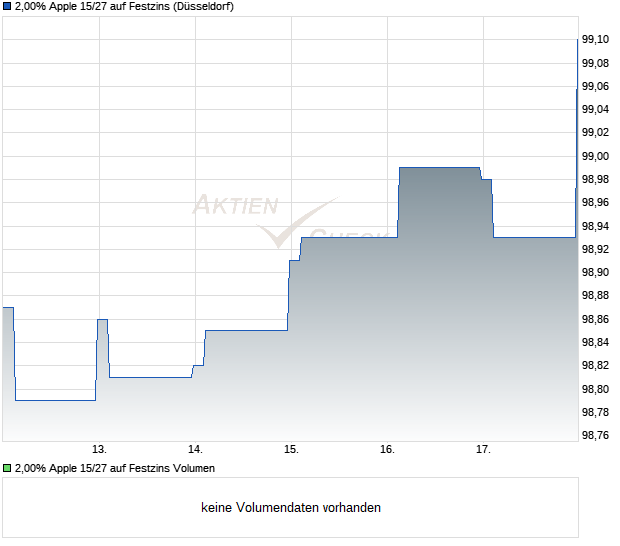
Task: Click the 98,96 price axis value
Action: click(595, 202)
